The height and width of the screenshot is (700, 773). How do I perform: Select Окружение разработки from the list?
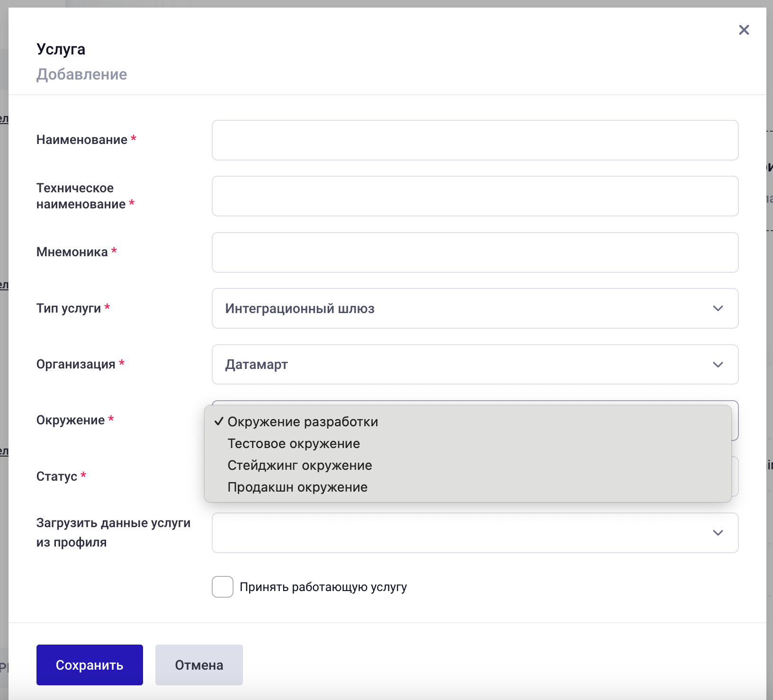[303, 422]
